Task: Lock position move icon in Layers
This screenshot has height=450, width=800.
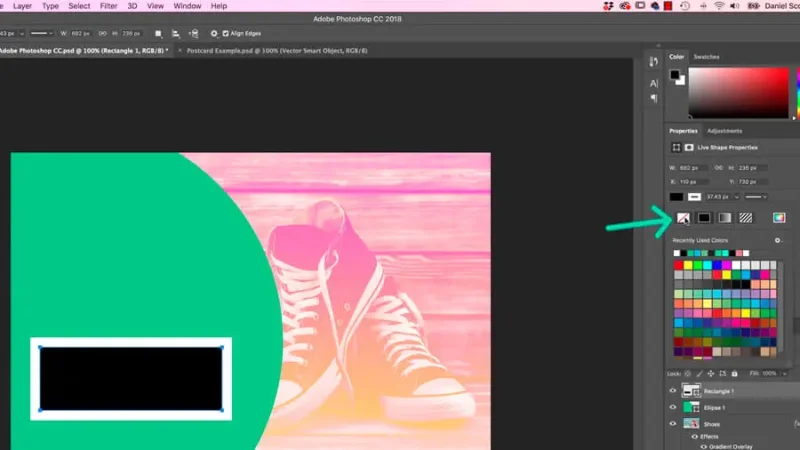Action: pos(711,374)
